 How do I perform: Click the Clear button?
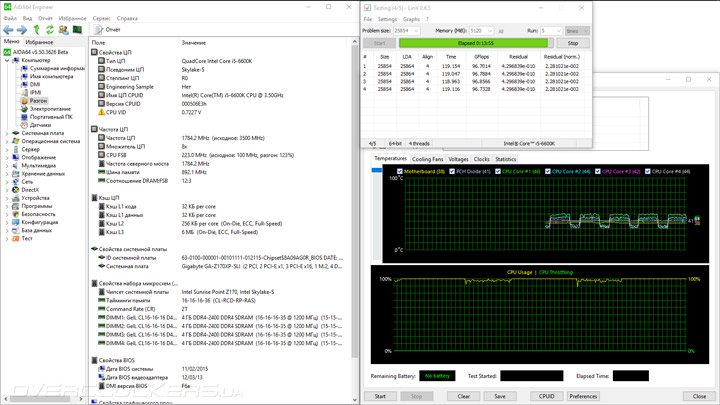(463, 396)
